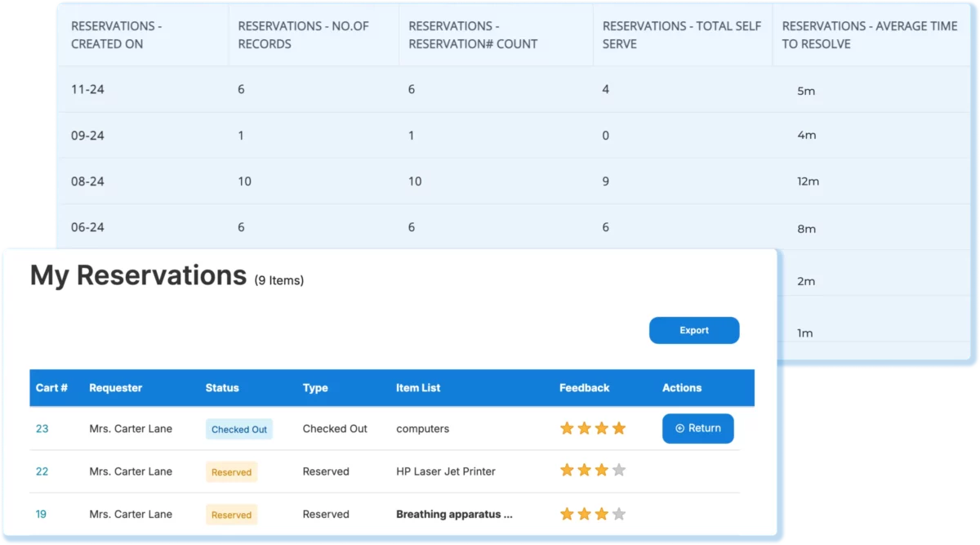Click the grey fourth star for HP Laser Jet Printer
Image resolution: width=980 pixels, height=545 pixels.
[619, 471]
